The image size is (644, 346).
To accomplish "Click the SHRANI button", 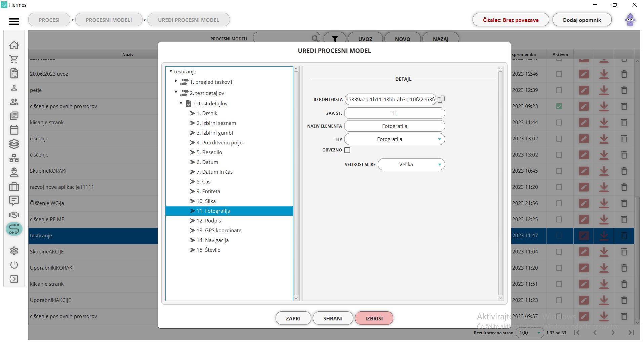I will coord(333,318).
